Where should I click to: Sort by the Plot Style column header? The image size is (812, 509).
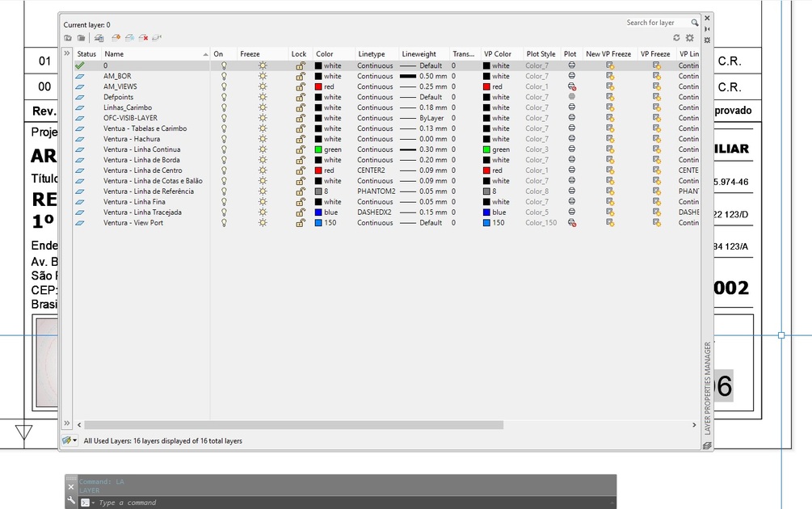point(541,54)
